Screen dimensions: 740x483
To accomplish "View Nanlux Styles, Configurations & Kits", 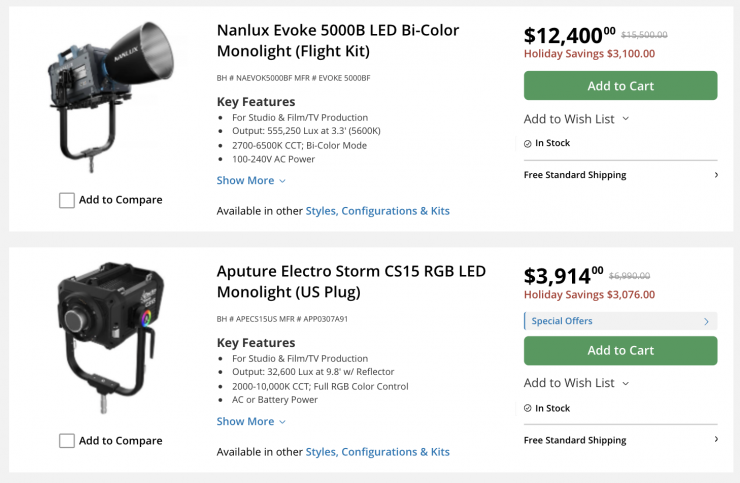I will (377, 211).
